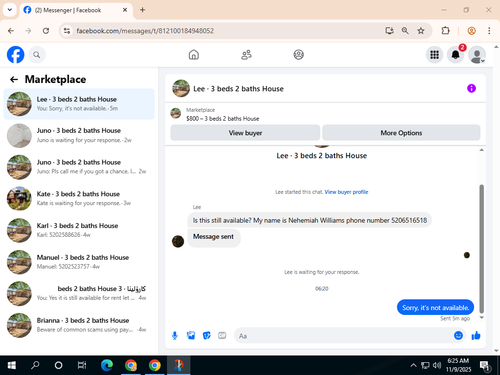The width and height of the screenshot is (500, 375).
Task: Open the volume control in system tray
Action: [437, 366]
